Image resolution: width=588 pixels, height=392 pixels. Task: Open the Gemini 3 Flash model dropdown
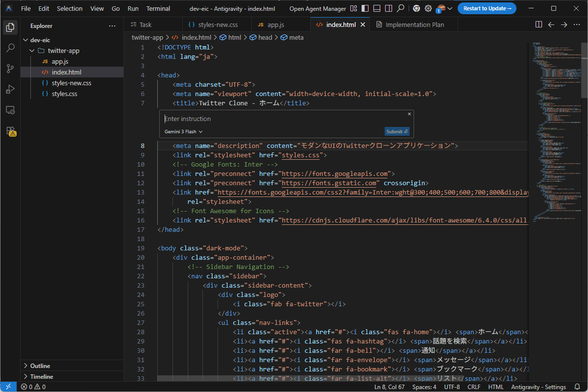click(x=183, y=131)
